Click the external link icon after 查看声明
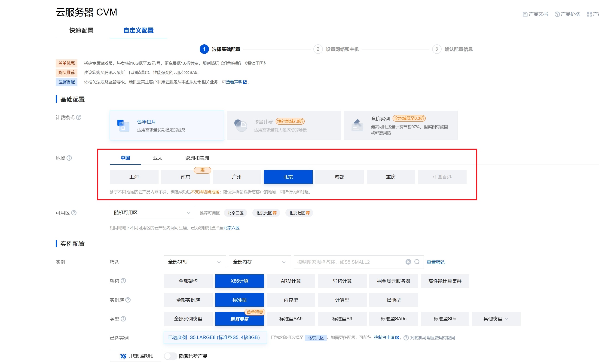The width and height of the screenshot is (599, 364). (x=245, y=82)
